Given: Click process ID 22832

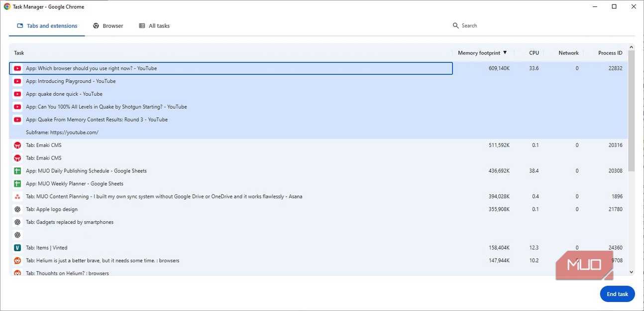Looking at the screenshot, I should click(x=615, y=68).
